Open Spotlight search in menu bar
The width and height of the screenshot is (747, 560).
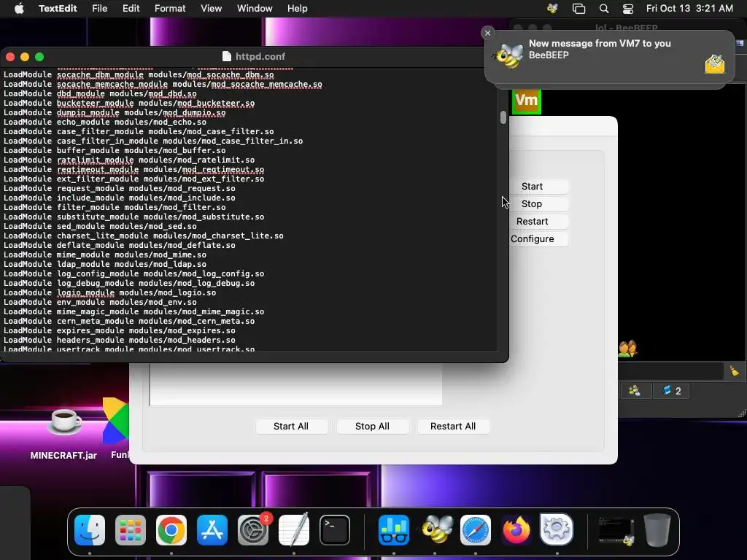pyautogui.click(x=604, y=9)
